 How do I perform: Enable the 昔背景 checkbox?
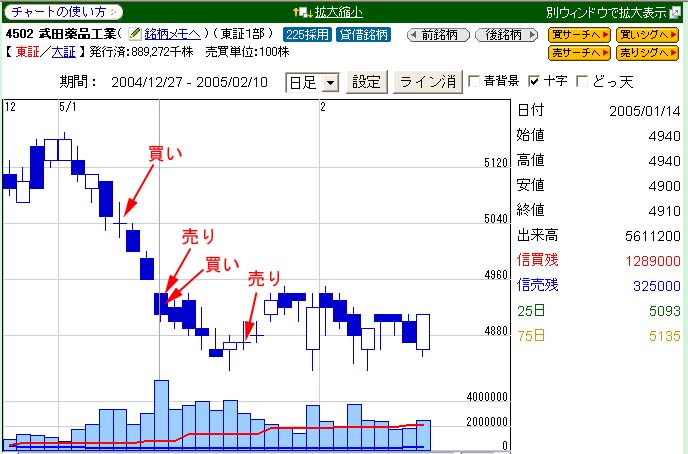click(x=476, y=81)
